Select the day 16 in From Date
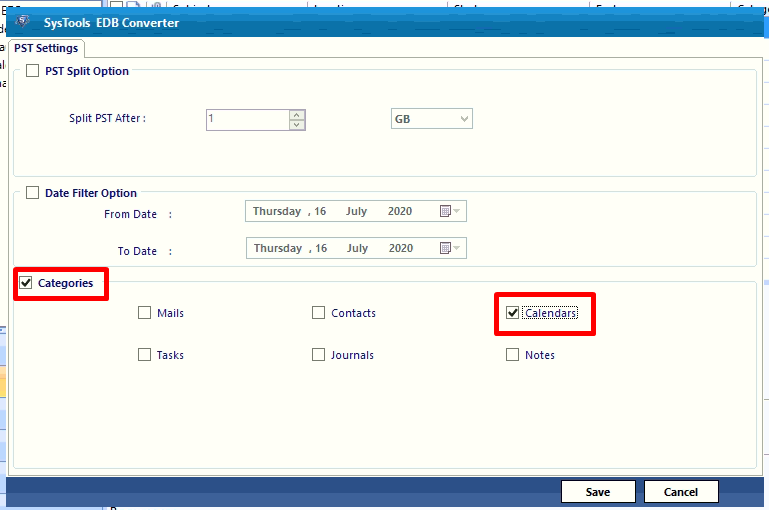 pos(320,211)
